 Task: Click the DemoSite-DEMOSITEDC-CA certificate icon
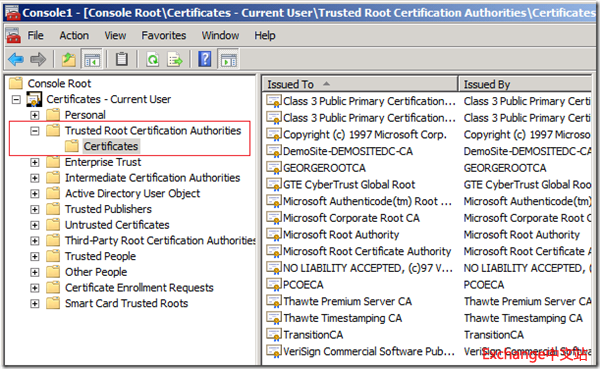coord(274,151)
